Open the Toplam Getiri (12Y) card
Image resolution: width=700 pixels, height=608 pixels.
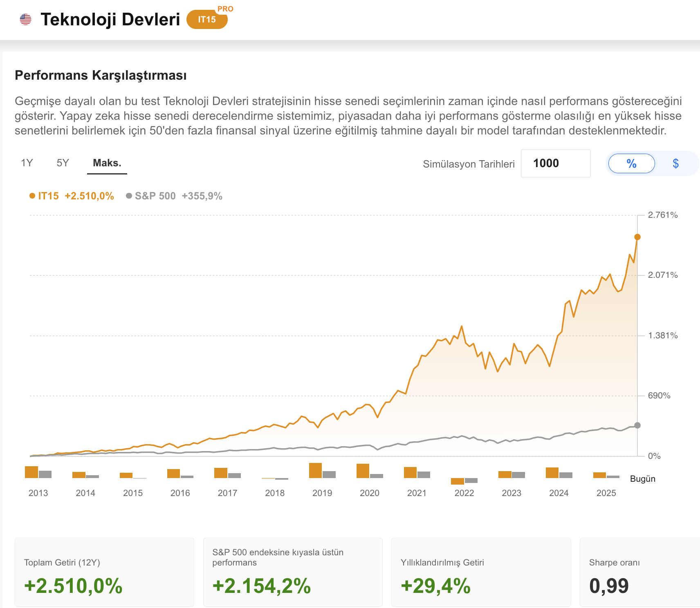[104, 572]
